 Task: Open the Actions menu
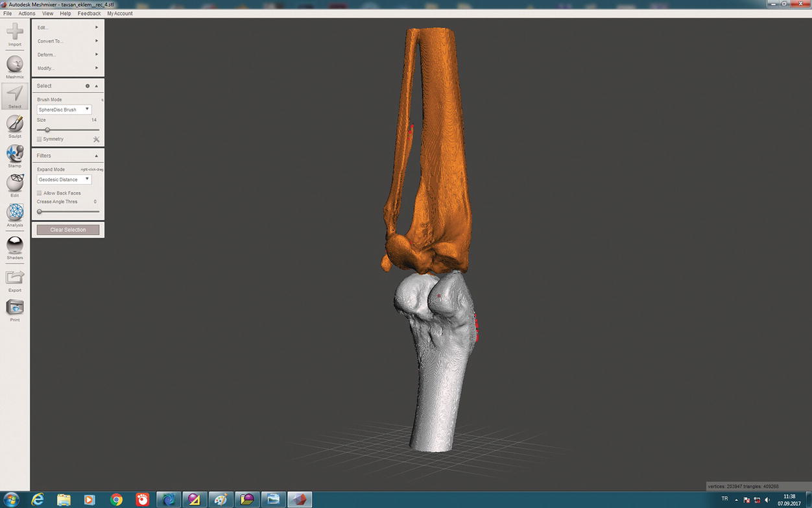[x=27, y=13]
